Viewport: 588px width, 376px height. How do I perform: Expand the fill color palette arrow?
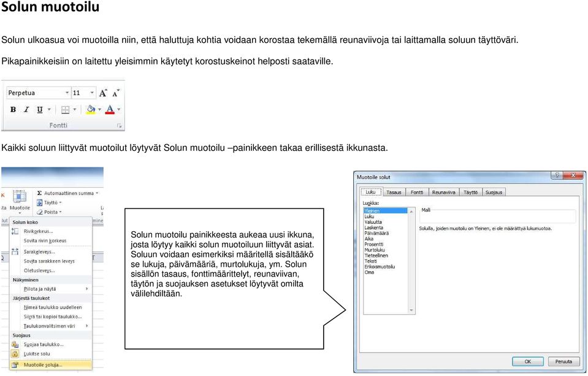(99, 110)
